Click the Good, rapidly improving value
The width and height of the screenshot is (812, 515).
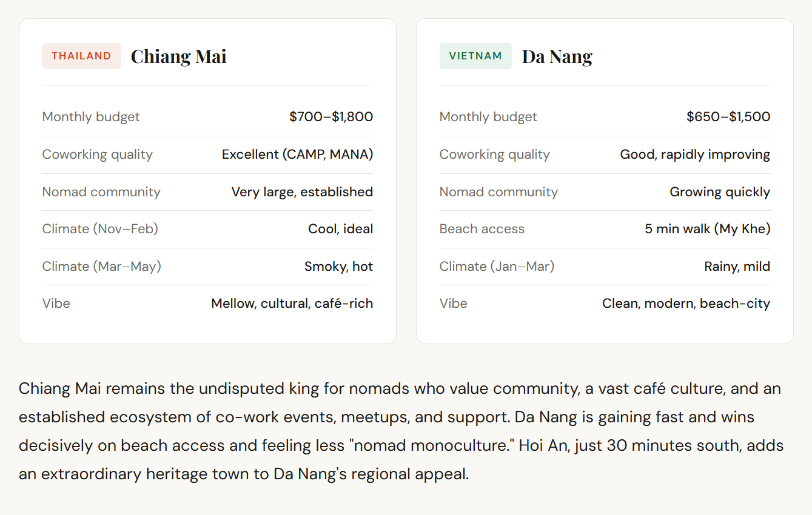click(694, 154)
